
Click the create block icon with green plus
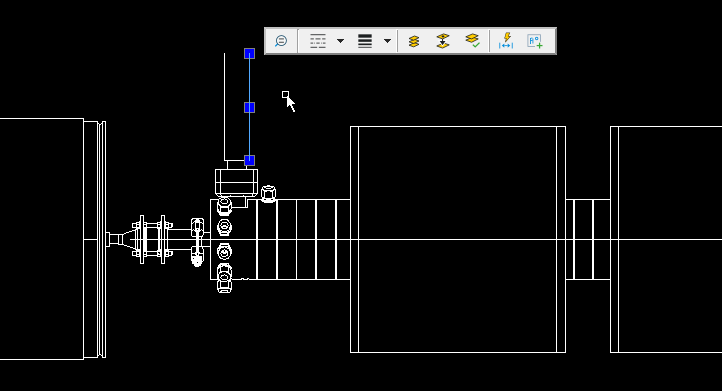535,41
